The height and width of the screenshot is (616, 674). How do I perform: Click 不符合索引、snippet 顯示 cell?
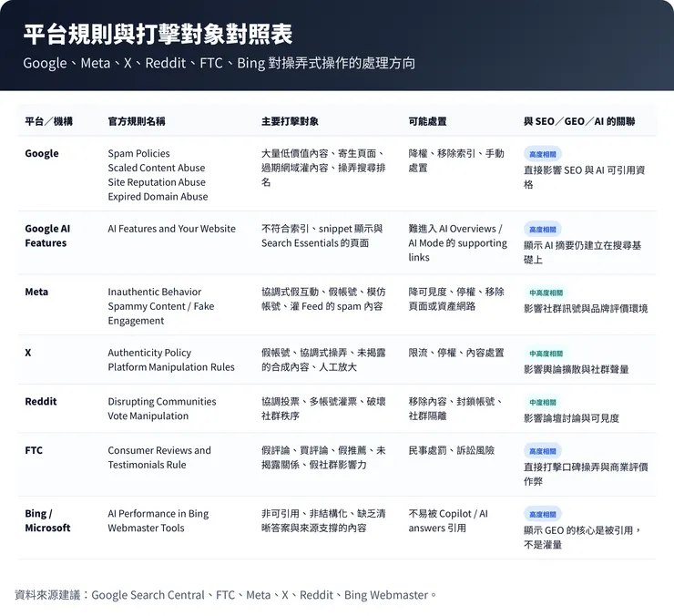tap(322, 236)
